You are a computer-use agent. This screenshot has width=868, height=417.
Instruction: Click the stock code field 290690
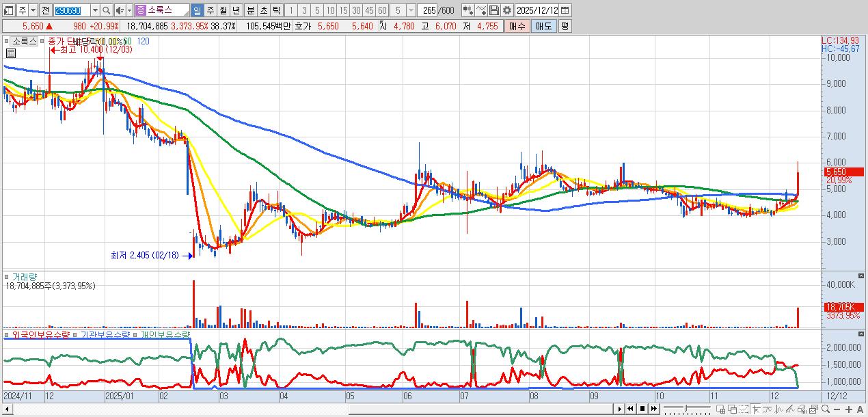71,10
